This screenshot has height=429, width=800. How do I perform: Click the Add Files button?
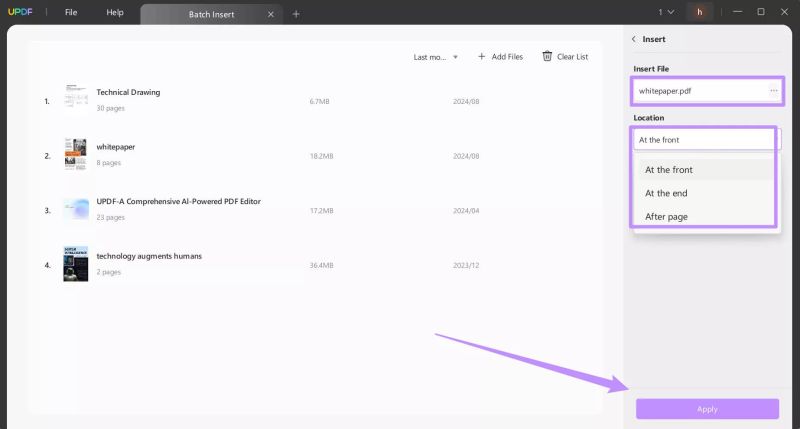(x=501, y=57)
